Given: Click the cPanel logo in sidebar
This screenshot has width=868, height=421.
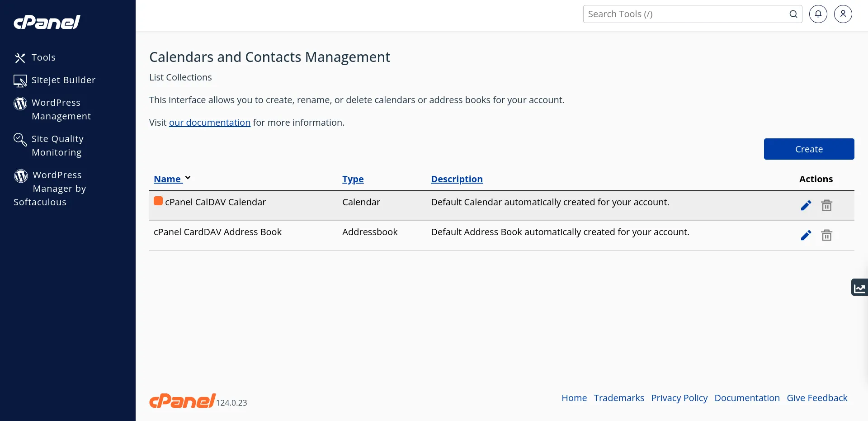Looking at the screenshot, I should tap(47, 22).
